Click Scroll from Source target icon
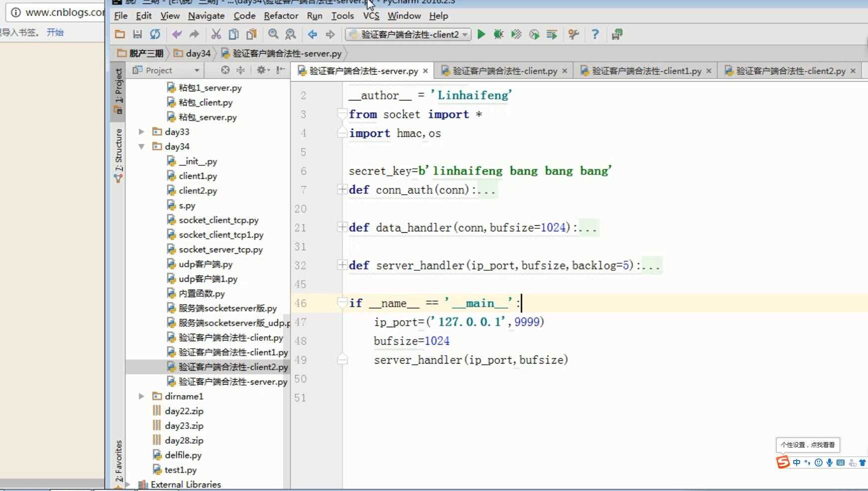 coord(225,70)
